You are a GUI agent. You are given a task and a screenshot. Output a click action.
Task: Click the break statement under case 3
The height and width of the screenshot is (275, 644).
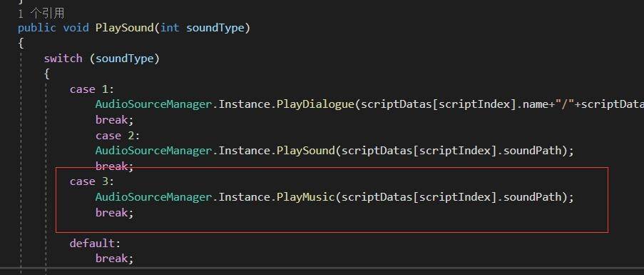(x=115, y=213)
